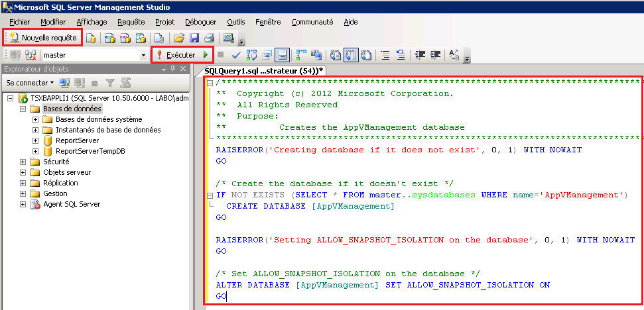Screen dimensions: 644x310
Task: Display the estimated execution plan
Action: [x=252, y=54]
